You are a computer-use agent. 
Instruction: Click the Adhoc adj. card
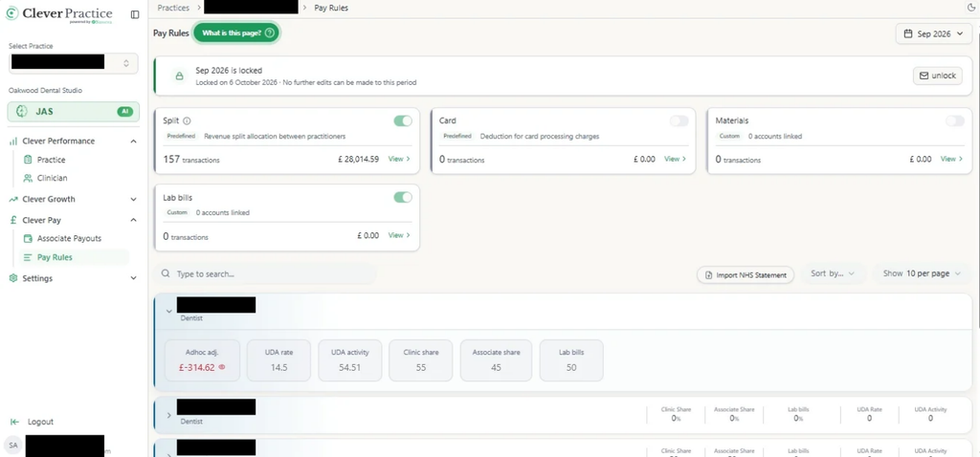(202, 360)
